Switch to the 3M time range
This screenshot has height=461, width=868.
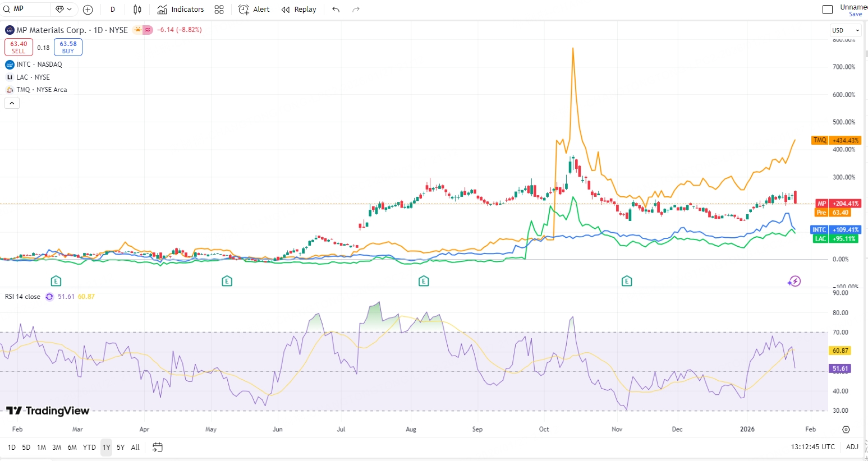click(x=57, y=448)
